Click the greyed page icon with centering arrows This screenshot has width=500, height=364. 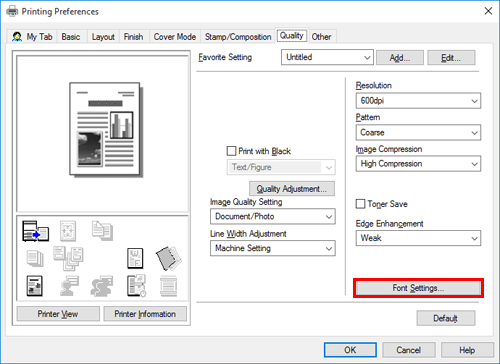coord(68,231)
